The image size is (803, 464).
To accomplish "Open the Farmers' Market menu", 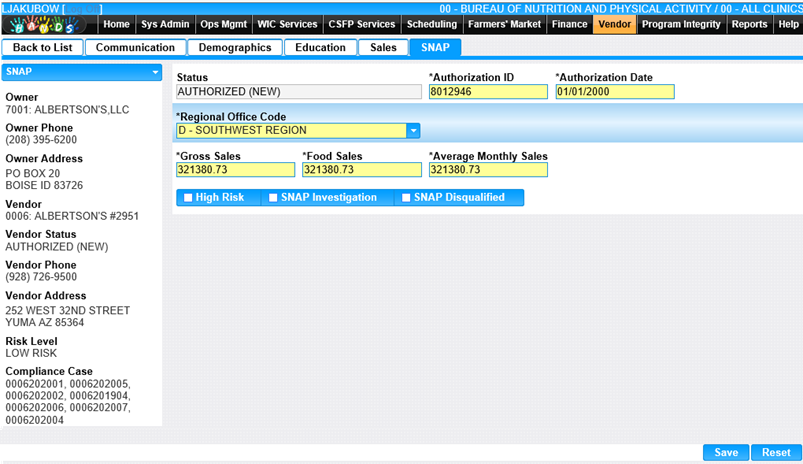I will pyautogui.click(x=504, y=24).
